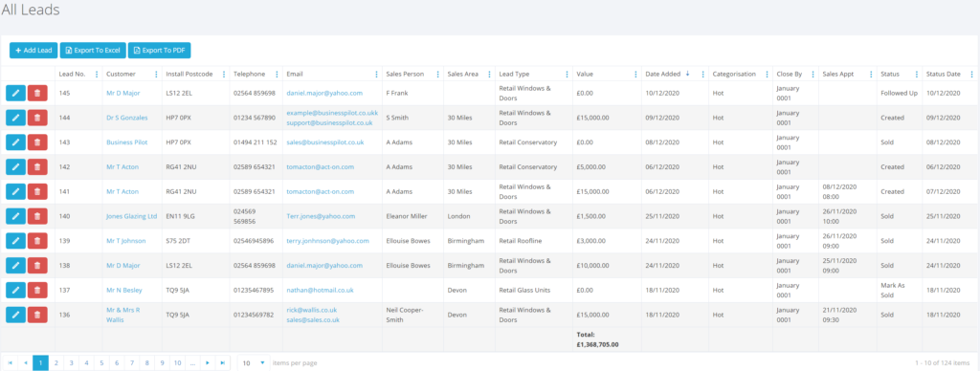Edit lead 139 with pencil icon
This screenshot has height=371, width=980.
15,241
